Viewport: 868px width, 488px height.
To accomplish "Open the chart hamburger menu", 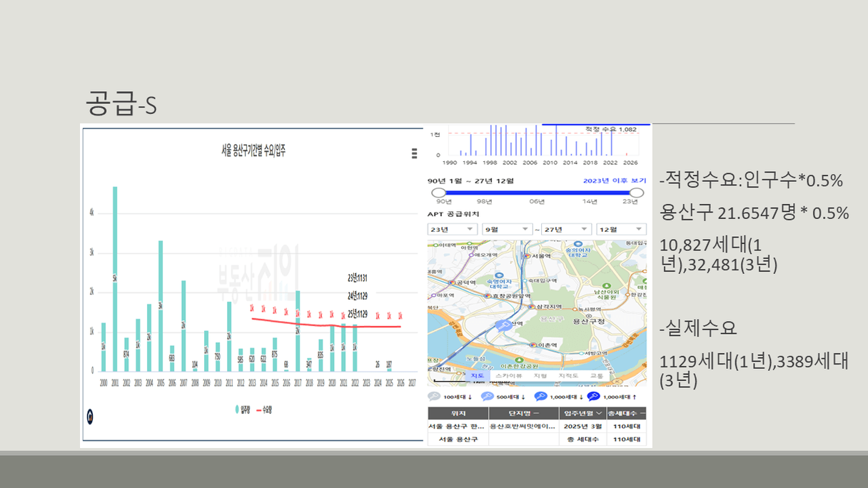I will pyautogui.click(x=415, y=153).
